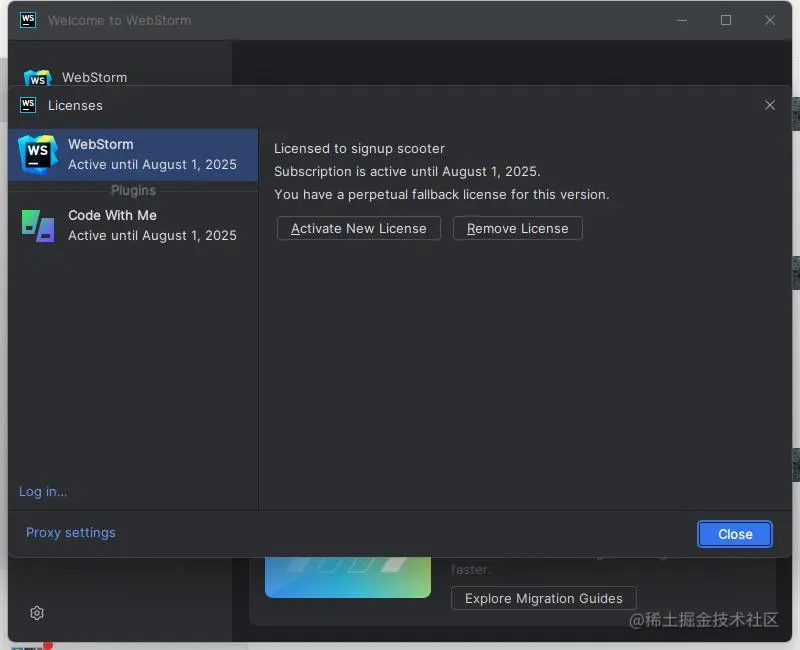Minimize the Welcome to WebStorm window
This screenshot has width=800, height=650.
click(682, 20)
